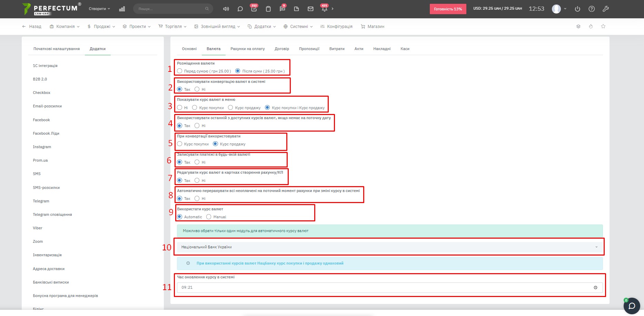Viewport: 644px width, 316px height.
Task: Open the chat bubble icon in top bar
Action: coord(240,9)
